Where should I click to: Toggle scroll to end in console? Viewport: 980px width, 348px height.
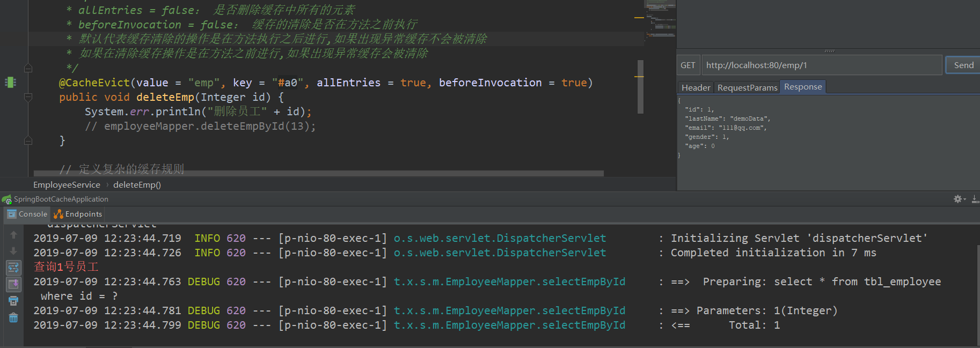click(x=13, y=284)
